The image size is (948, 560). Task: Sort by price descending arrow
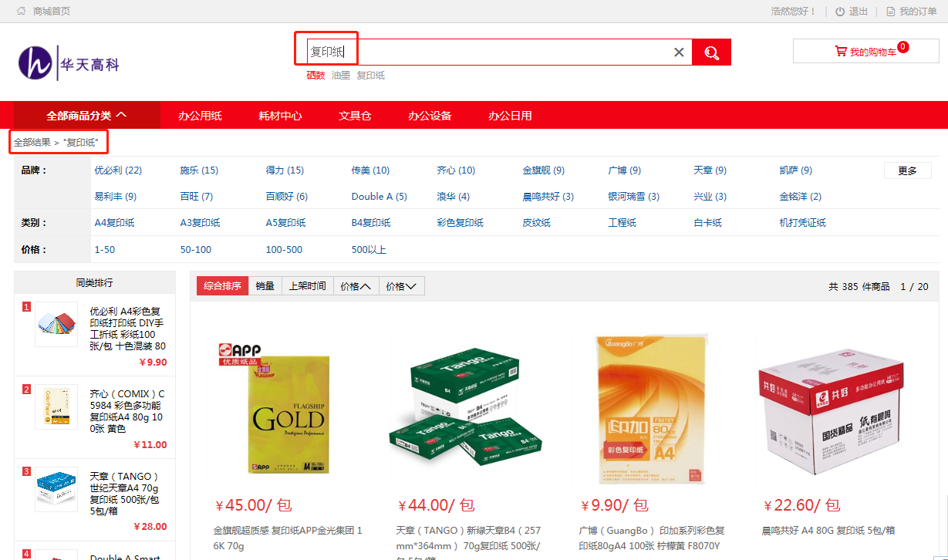tap(402, 286)
